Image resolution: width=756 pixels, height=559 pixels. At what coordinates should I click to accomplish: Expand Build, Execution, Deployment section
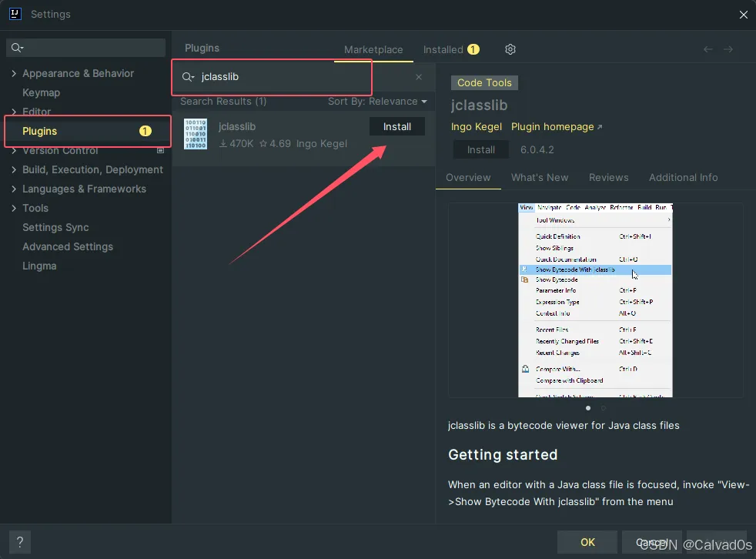[14, 169]
